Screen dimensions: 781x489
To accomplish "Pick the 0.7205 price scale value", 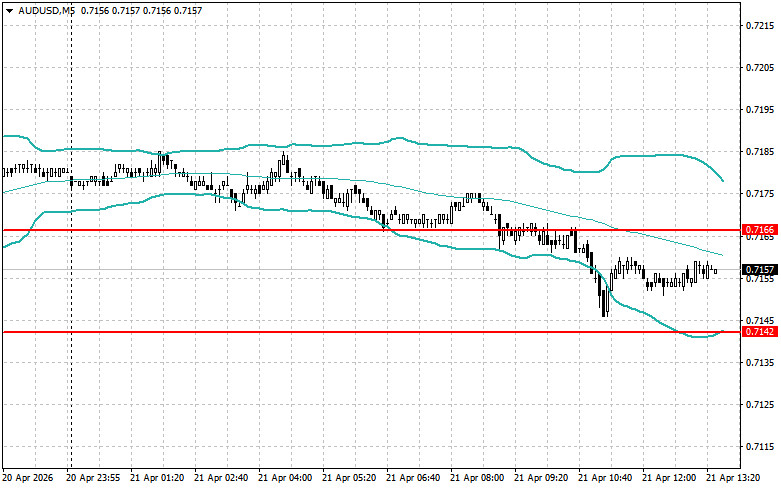I will click(760, 68).
